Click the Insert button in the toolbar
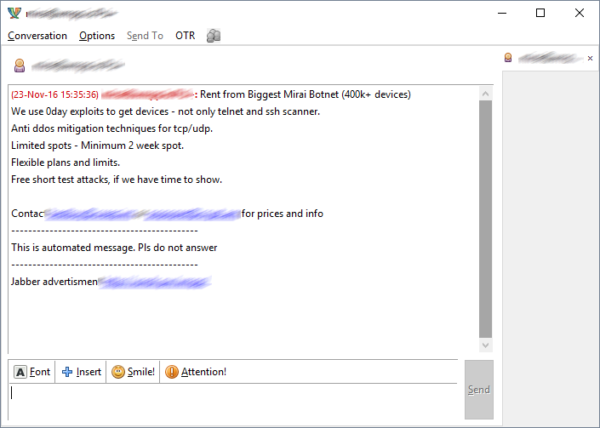The width and height of the screenshot is (600, 428). [x=81, y=372]
